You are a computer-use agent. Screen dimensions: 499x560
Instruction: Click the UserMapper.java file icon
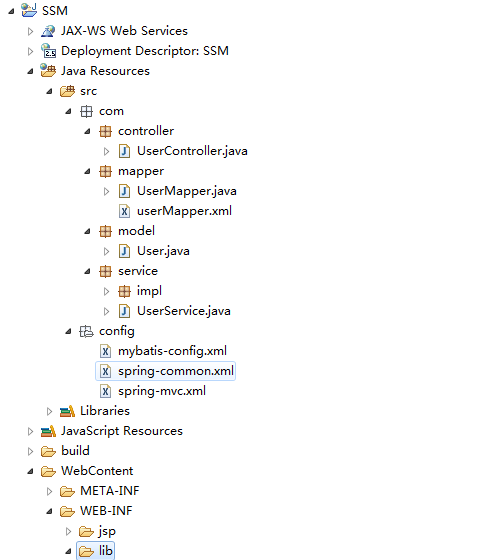[x=124, y=191]
